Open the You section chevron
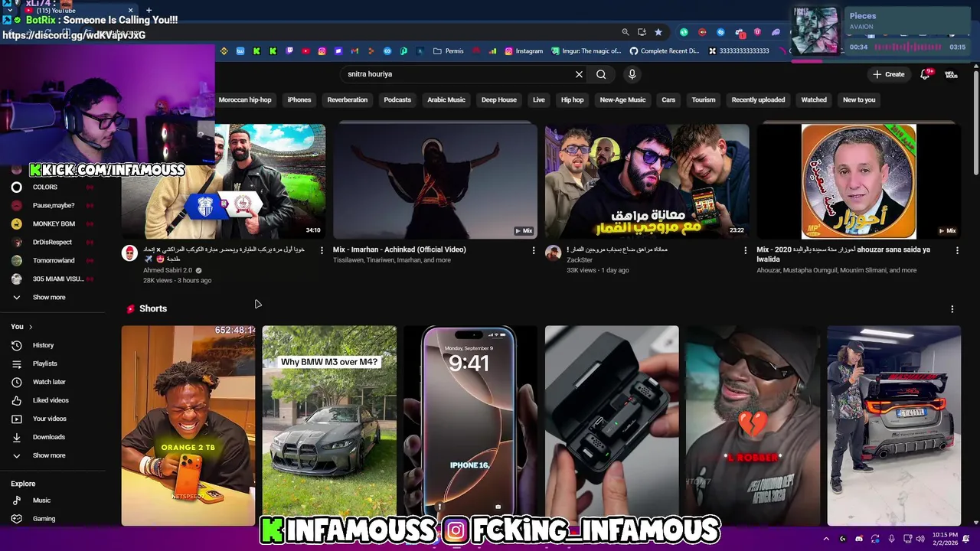The width and height of the screenshot is (980, 551). point(31,327)
